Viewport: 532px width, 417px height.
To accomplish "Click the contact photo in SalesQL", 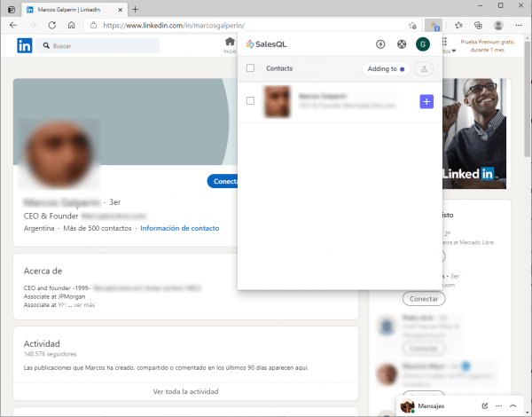I will pyautogui.click(x=278, y=101).
